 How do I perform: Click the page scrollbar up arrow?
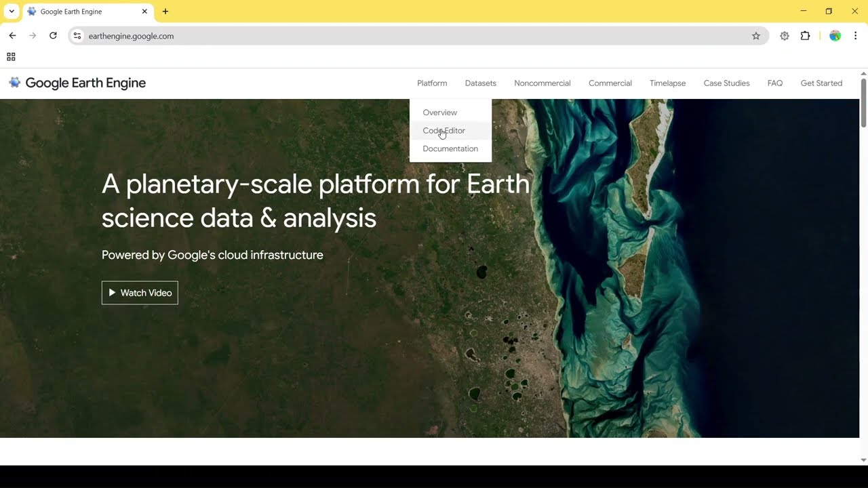[x=863, y=73]
